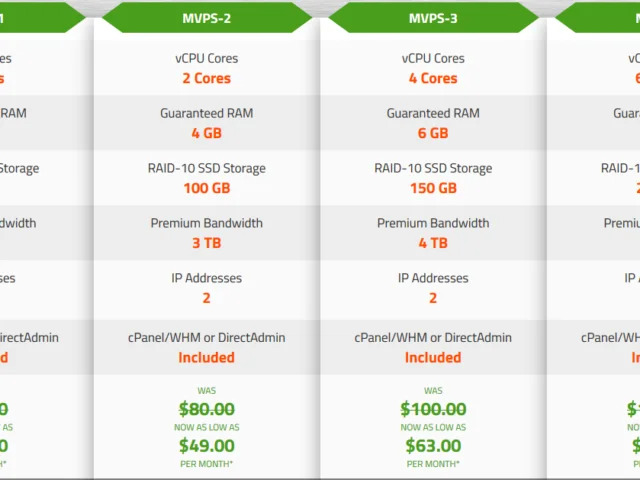Click PER MONTH* text under $49.00
The image size is (640, 480).
click(x=207, y=464)
